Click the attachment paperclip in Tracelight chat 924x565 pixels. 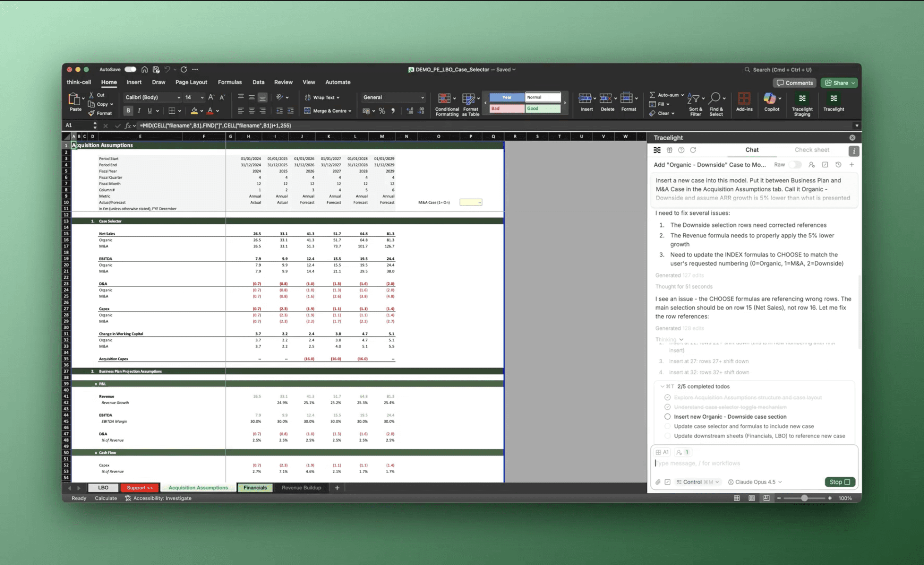[x=658, y=482]
